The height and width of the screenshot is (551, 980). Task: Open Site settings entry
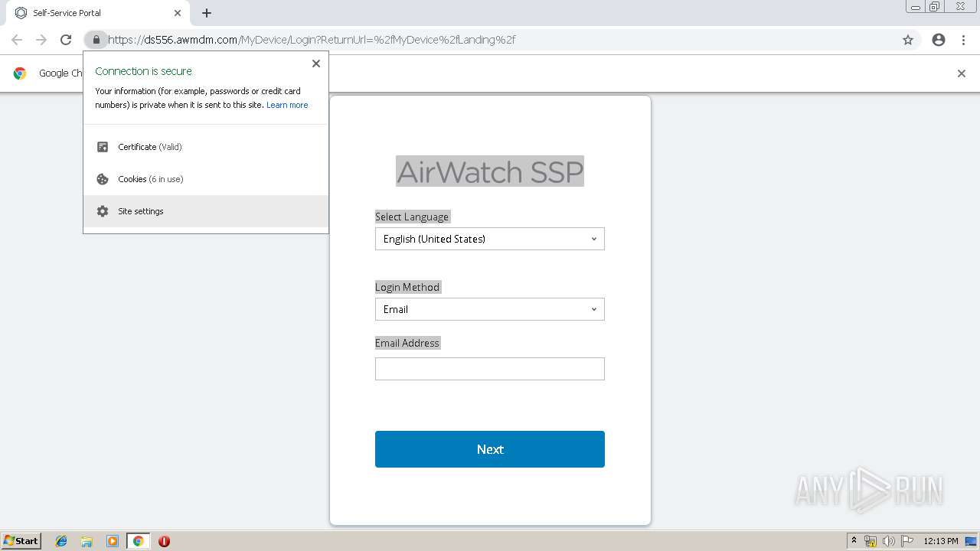click(206, 211)
